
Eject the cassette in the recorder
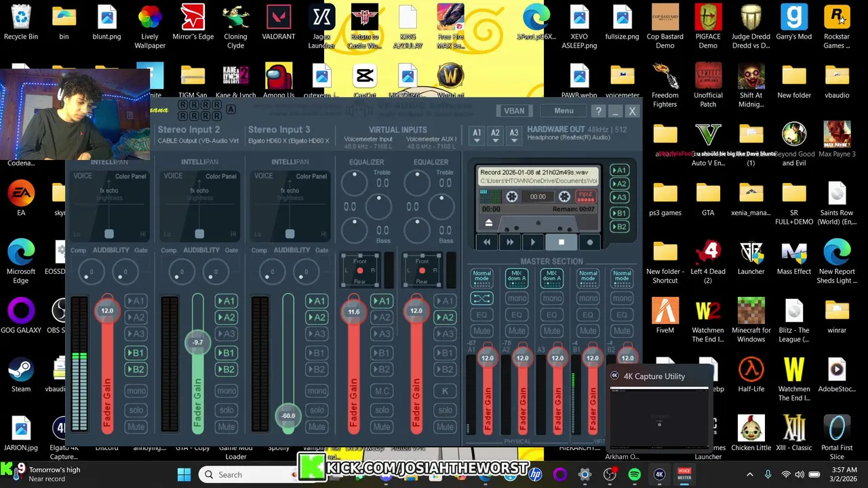point(488,222)
